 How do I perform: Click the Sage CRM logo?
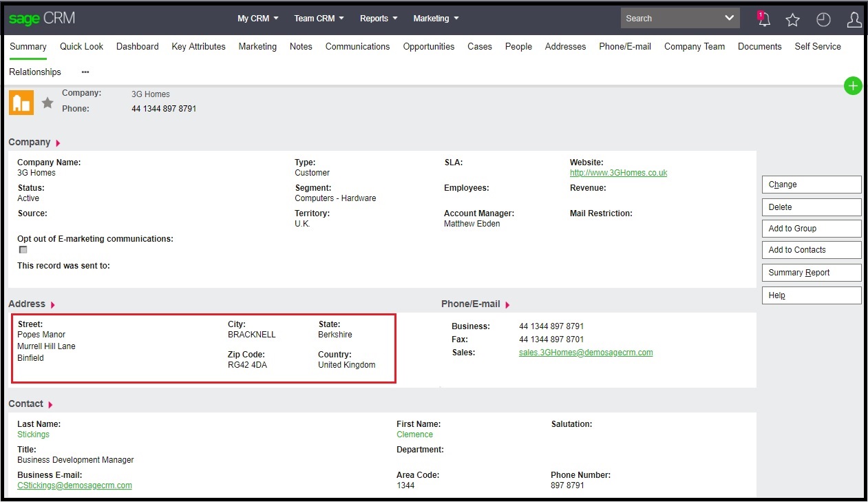point(43,19)
